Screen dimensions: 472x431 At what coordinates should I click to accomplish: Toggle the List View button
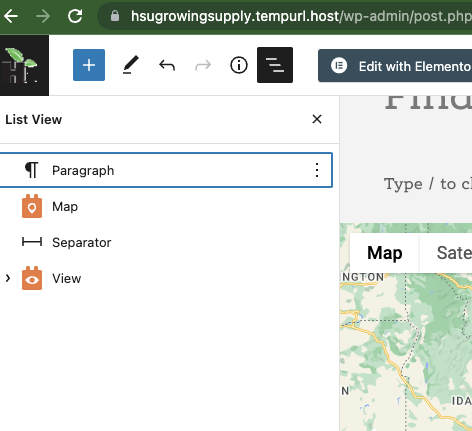(275, 65)
